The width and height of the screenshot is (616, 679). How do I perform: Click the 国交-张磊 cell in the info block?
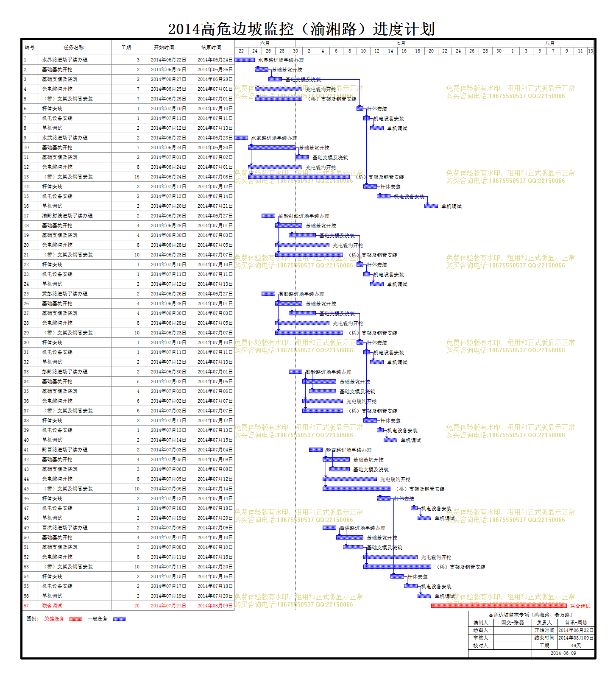[513, 623]
